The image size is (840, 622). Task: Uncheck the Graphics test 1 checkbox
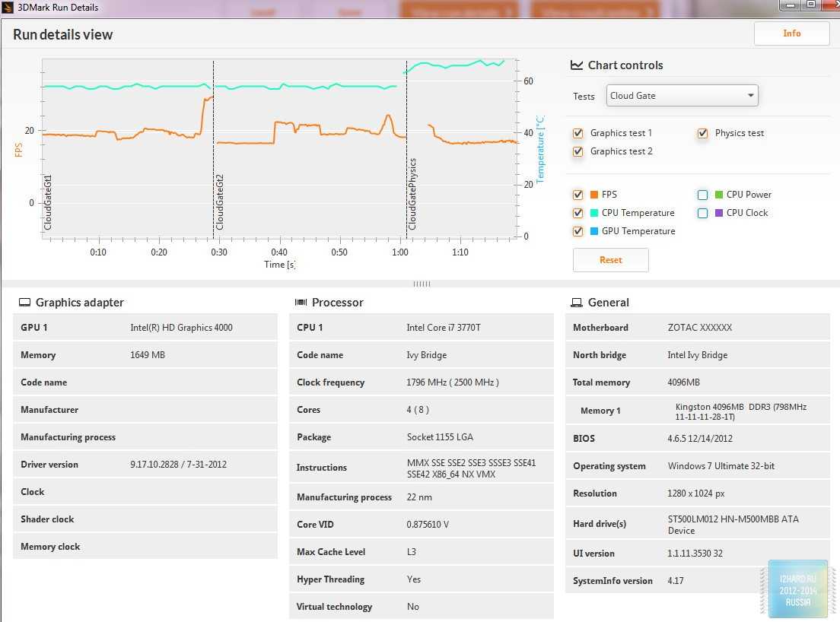point(578,133)
